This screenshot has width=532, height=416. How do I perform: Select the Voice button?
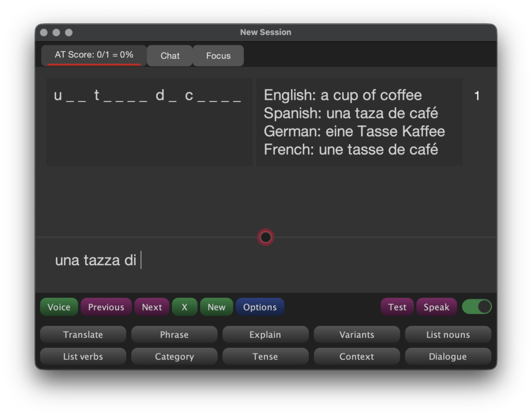click(x=59, y=307)
